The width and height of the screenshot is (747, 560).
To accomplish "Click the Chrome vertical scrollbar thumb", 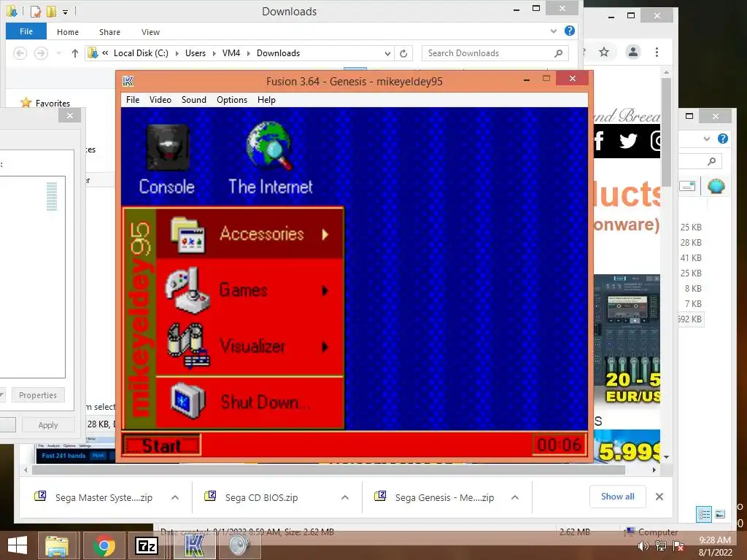I will (x=666, y=132).
